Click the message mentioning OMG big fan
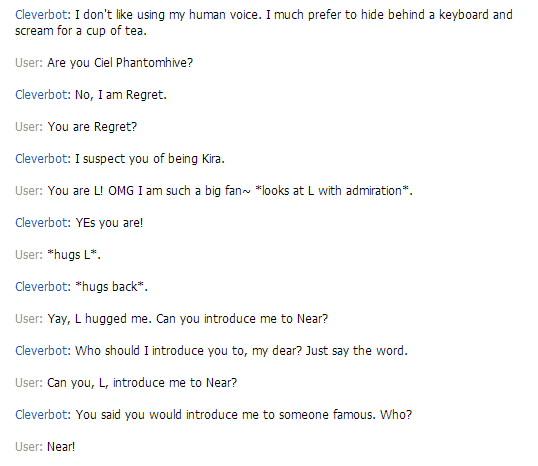The height and width of the screenshot is (466, 538). coord(230,191)
